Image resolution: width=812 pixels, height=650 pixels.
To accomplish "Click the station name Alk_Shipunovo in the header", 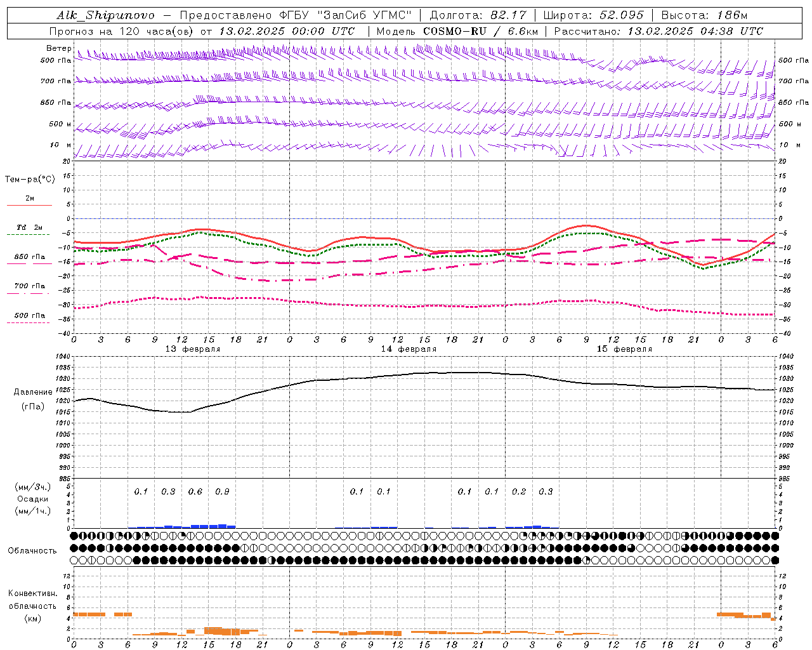I will pos(105,15).
